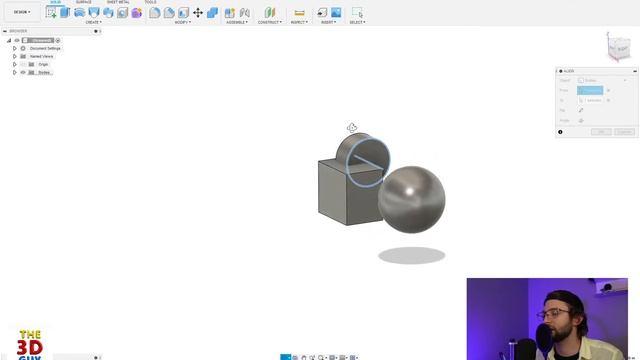Switch to the Tools tab
The height and width of the screenshot is (360, 640).
[150, 2]
